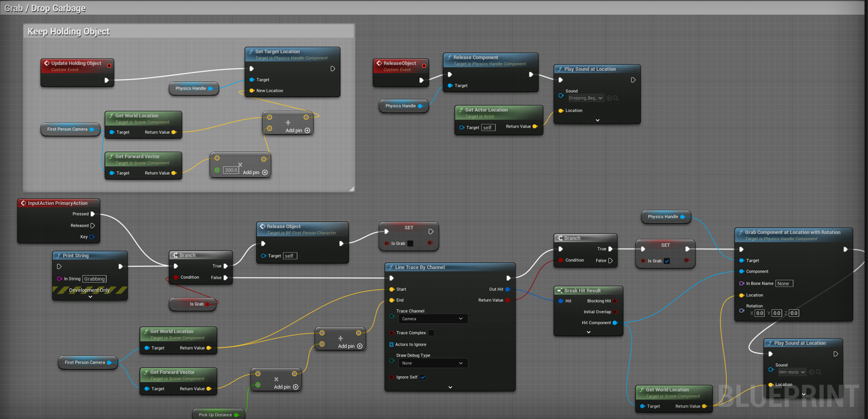Click the Out Hit pin on Line Trace By Channel
This screenshot has height=419, width=868.
click(x=508, y=289)
